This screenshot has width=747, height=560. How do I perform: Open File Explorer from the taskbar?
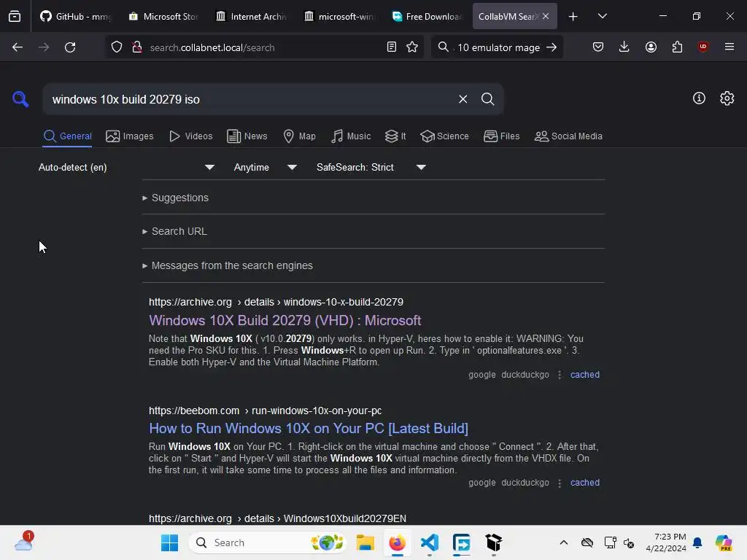point(365,542)
